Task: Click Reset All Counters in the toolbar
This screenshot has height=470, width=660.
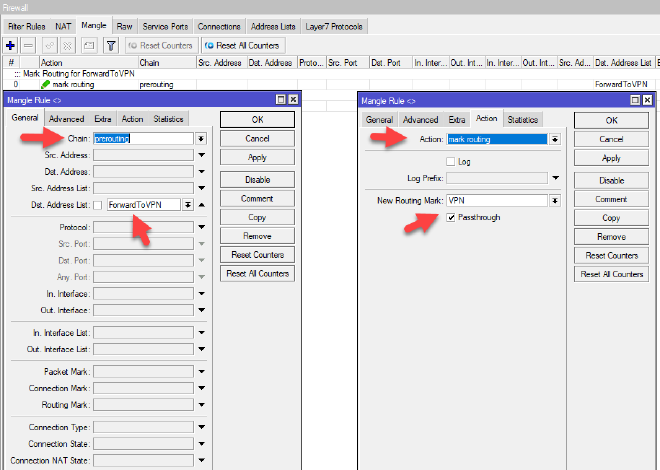Action: point(244,45)
